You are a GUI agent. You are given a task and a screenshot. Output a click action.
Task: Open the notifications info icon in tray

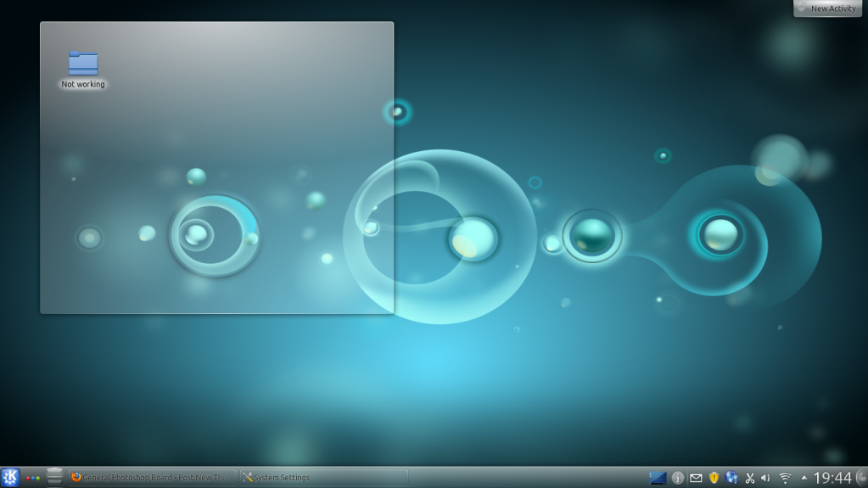click(x=678, y=478)
